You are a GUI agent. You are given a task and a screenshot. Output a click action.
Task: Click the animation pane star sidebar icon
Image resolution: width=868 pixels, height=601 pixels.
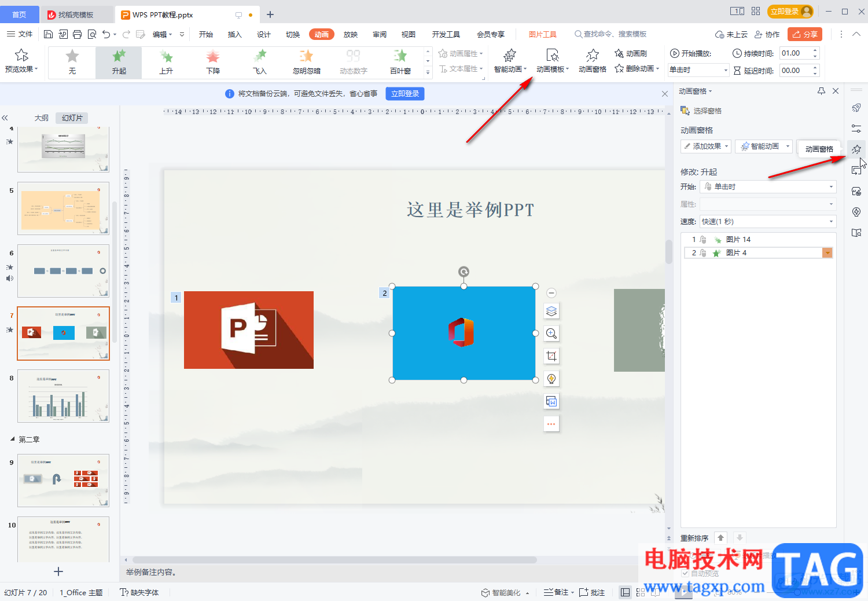coord(856,149)
